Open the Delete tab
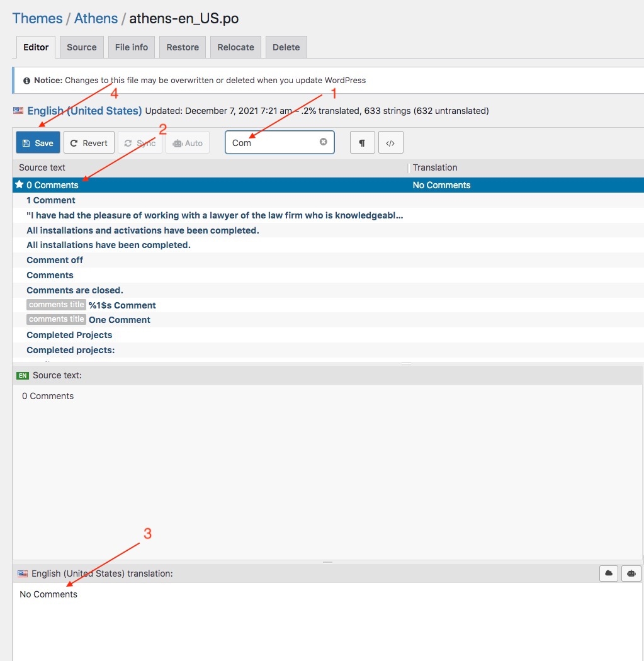 click(286, 47)
